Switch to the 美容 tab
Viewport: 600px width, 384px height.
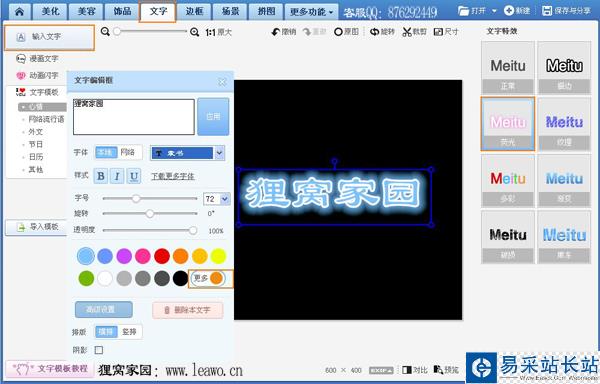pos(86,11)
